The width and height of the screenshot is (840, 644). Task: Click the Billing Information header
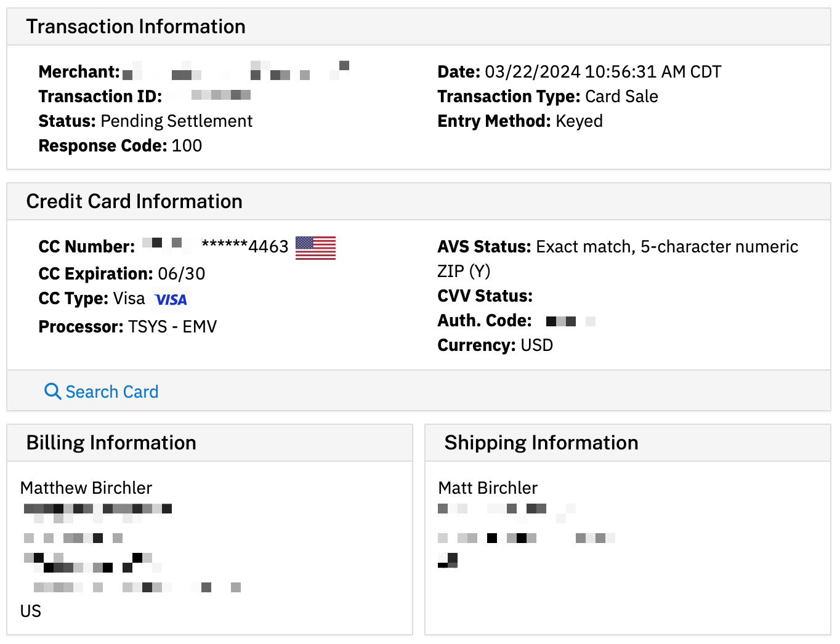111,443
